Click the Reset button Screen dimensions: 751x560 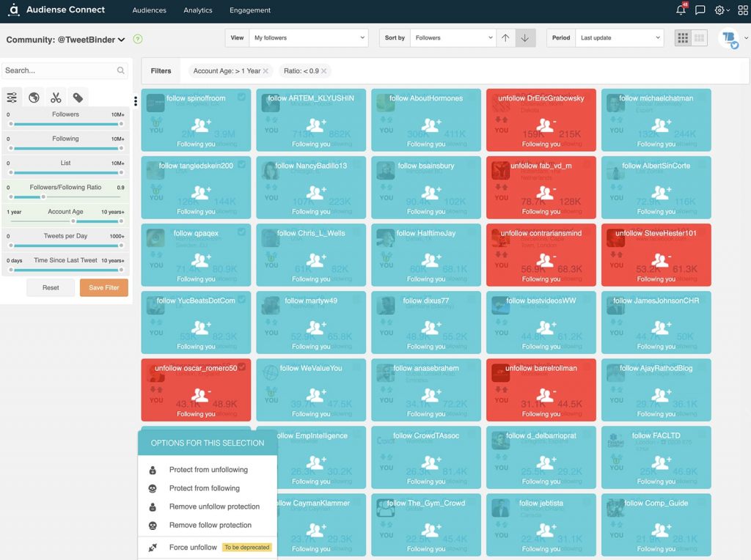51,288
